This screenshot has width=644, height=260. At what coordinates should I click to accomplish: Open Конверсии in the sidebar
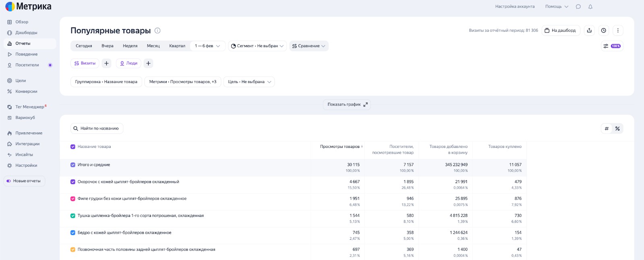point(26,92)
